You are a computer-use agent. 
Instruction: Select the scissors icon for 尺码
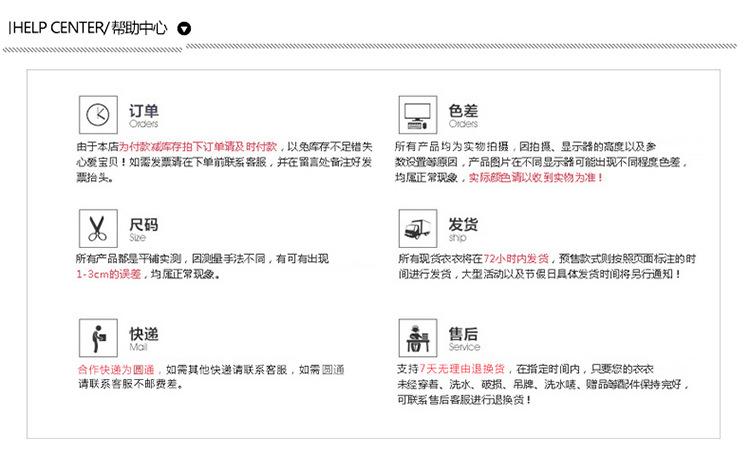tap(97, 227)
